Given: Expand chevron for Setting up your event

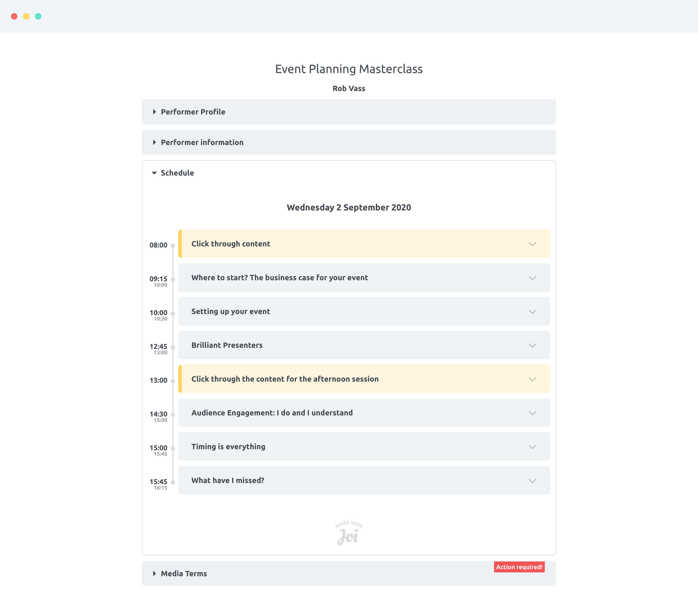Looking at the screenshot, I should 532,312.
